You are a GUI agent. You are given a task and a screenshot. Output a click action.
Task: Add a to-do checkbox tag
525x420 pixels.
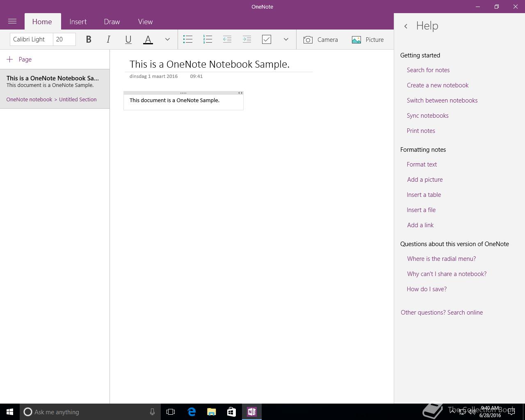click(267, 39)
